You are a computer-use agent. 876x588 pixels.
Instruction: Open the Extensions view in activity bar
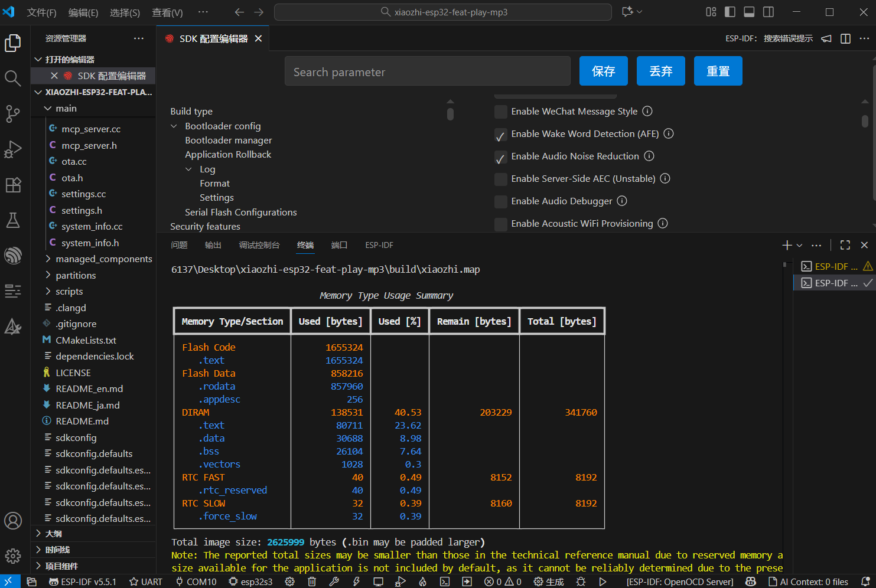click(x=13, y=185)
